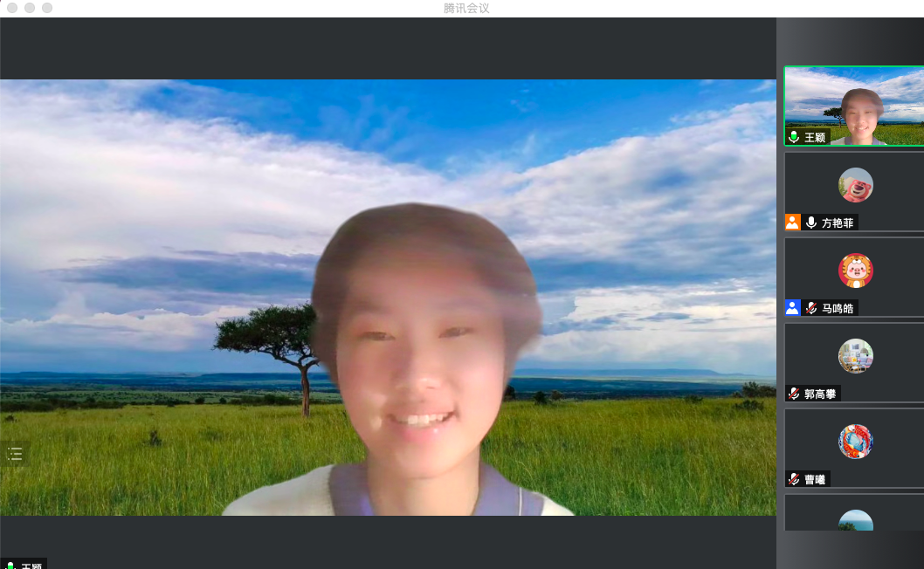Screen dimensions: 924x569
Task: Click 郭高攀's round room-photo avatar
Action: coord(855,356)
